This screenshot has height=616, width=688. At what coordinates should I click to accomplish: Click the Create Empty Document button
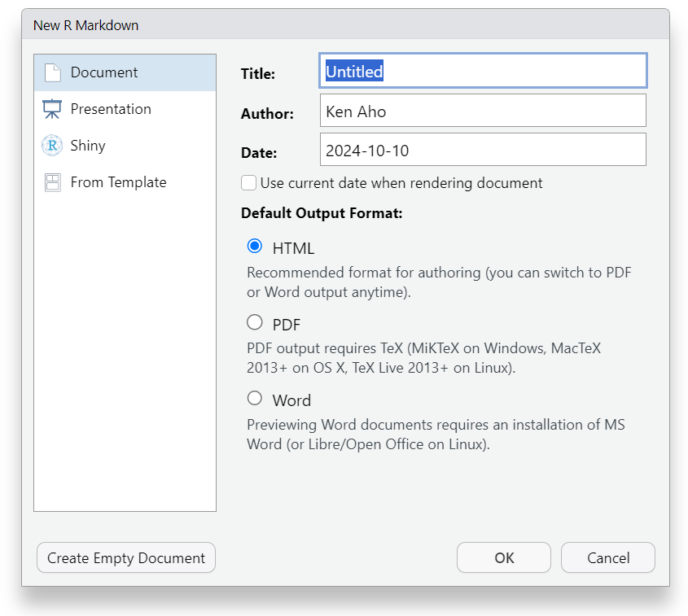pos(126,557)
